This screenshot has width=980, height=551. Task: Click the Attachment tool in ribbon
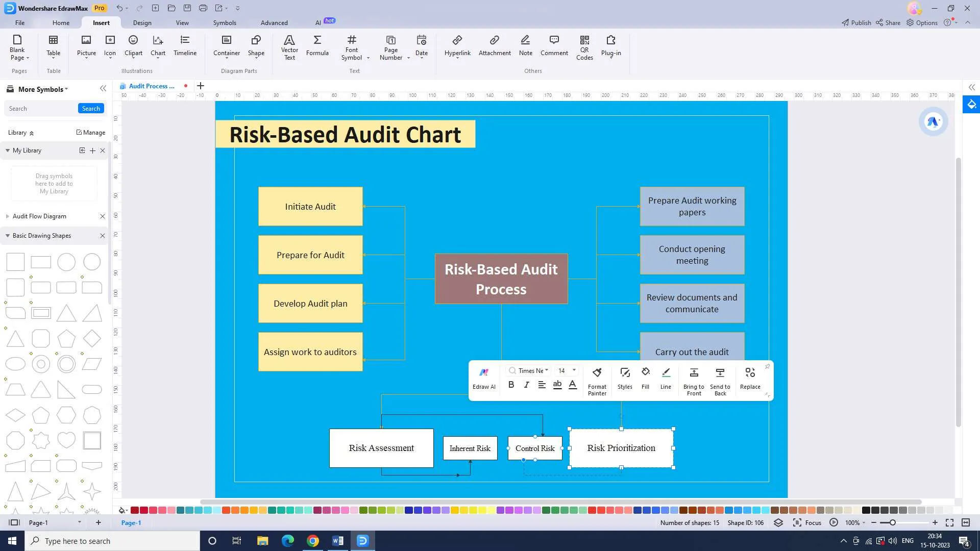tap(495, 45)
